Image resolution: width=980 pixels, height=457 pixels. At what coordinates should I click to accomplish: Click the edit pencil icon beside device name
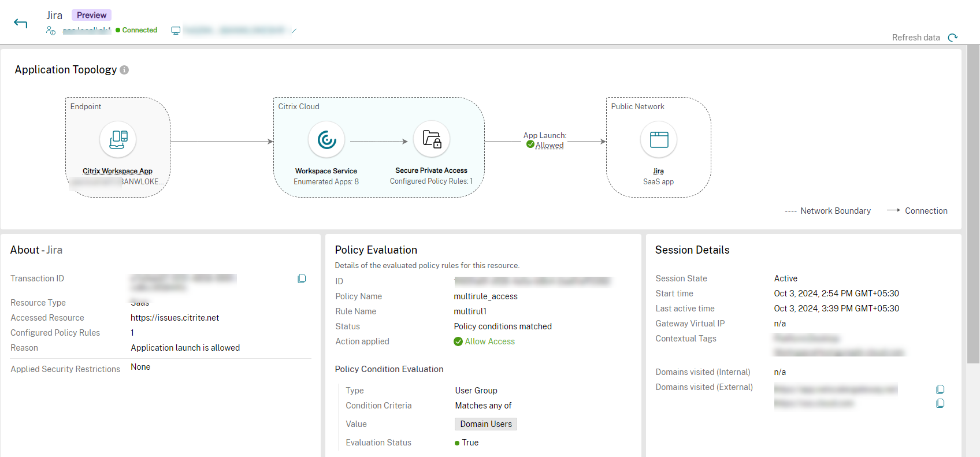pyautogui.click(x=294, y=31)
